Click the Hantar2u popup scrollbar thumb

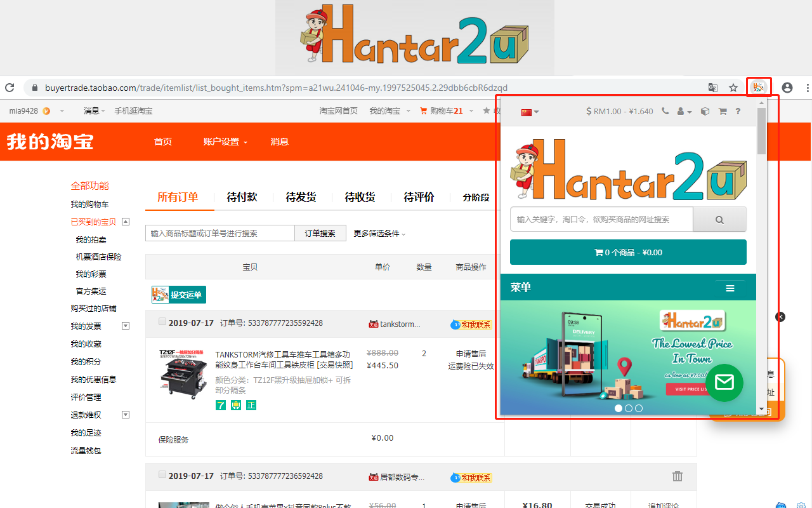(761, 130)
